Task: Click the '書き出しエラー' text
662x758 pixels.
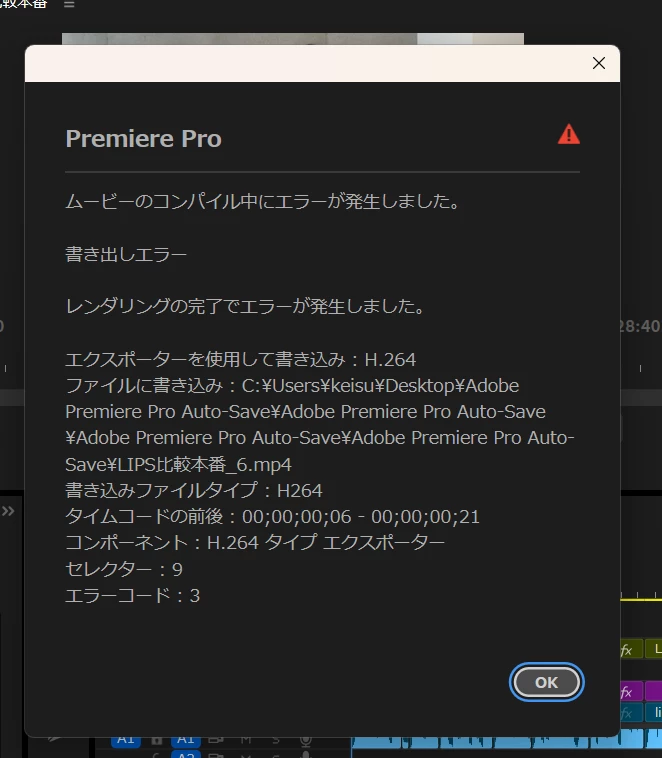Action: point(126,254)
